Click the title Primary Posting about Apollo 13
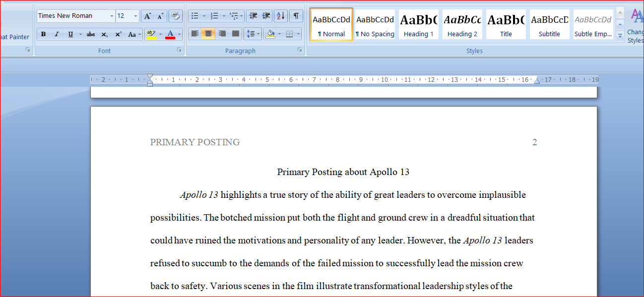Screen dimensions: 644x297 [x=343, y=172]
